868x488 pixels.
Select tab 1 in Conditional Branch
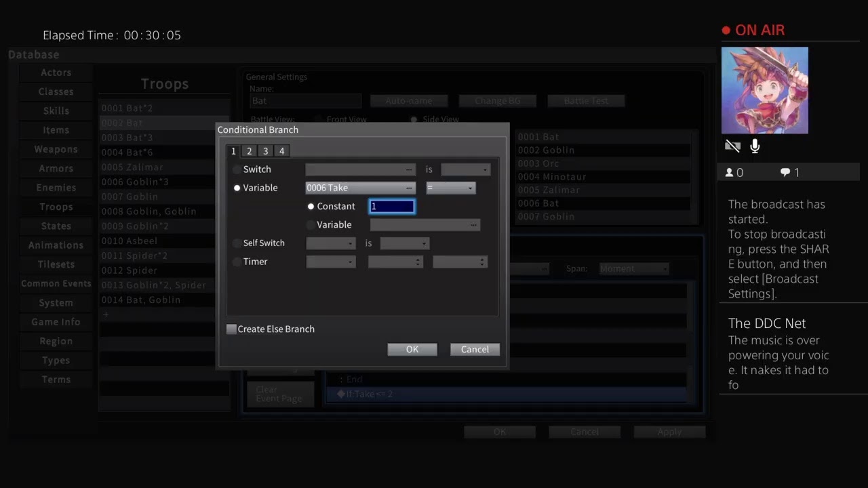click(x=233, y=151)
